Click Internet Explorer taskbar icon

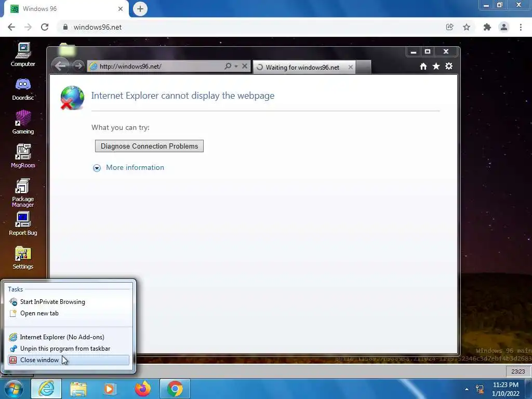point(46,389)
